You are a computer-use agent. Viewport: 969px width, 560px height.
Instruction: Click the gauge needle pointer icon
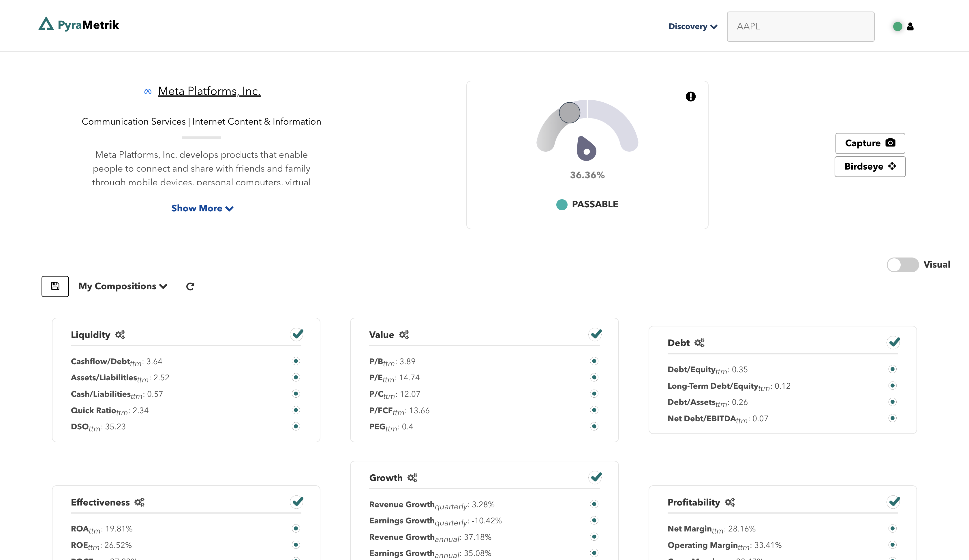[x=586, y=149]
